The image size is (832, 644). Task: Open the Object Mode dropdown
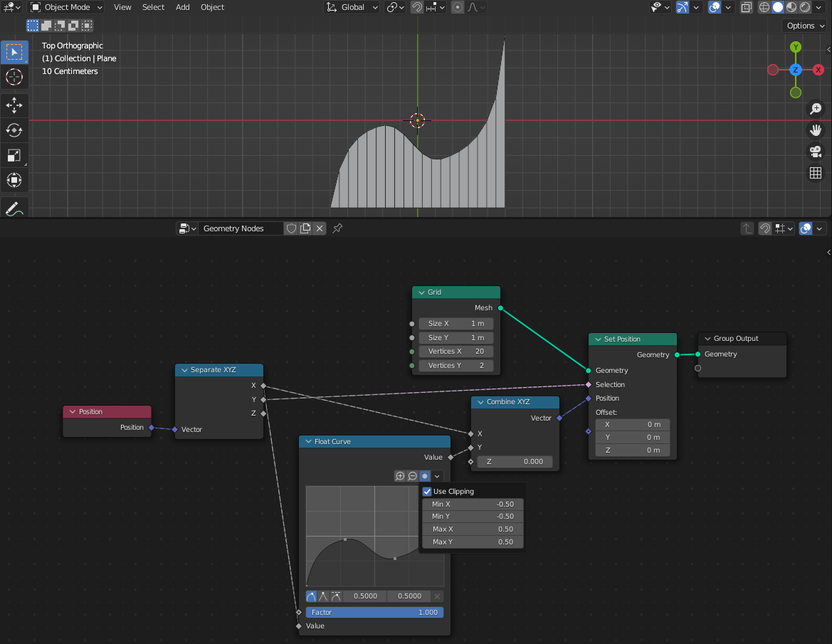pos(66,7)
